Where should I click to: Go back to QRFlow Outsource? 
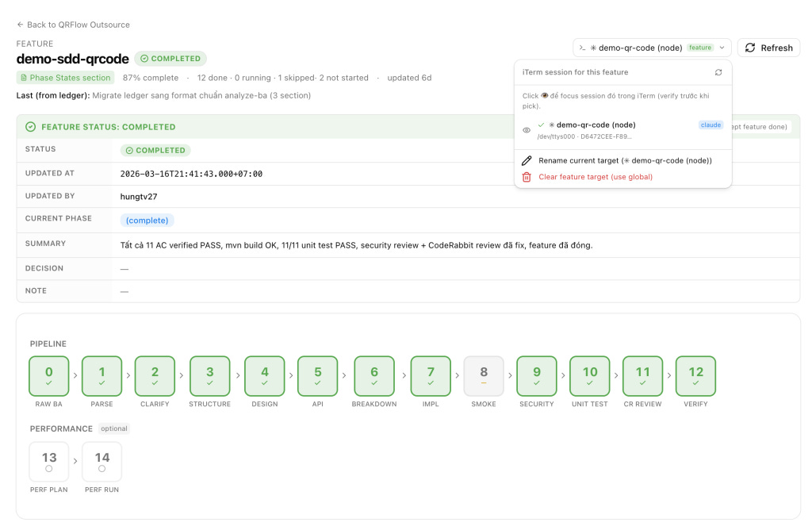click(x=73, y=25)
